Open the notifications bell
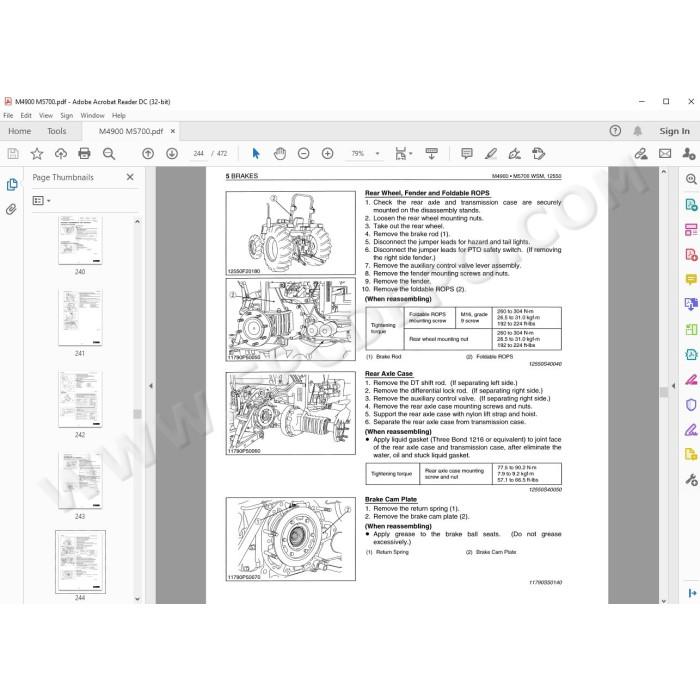The image size is (700, 700). (x=638, y=131)
